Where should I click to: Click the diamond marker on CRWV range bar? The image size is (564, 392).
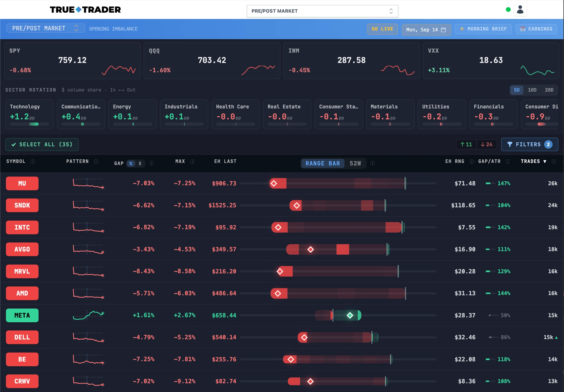(x=310, y=381)
